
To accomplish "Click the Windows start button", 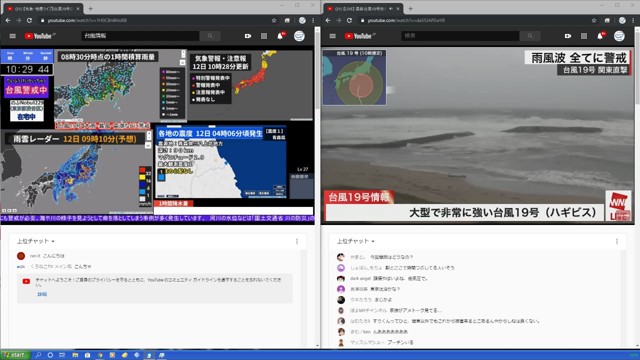I will tap(16, 355).
